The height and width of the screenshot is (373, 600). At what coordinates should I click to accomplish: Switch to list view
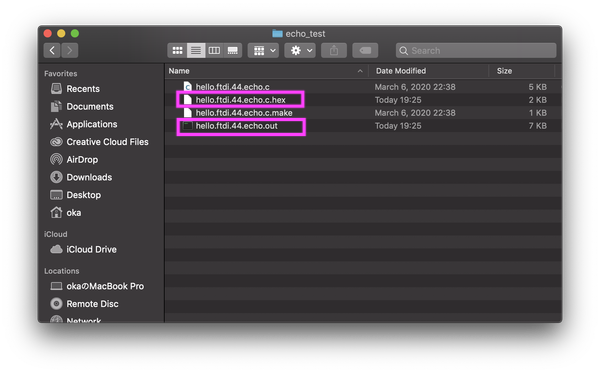[196, 50]
